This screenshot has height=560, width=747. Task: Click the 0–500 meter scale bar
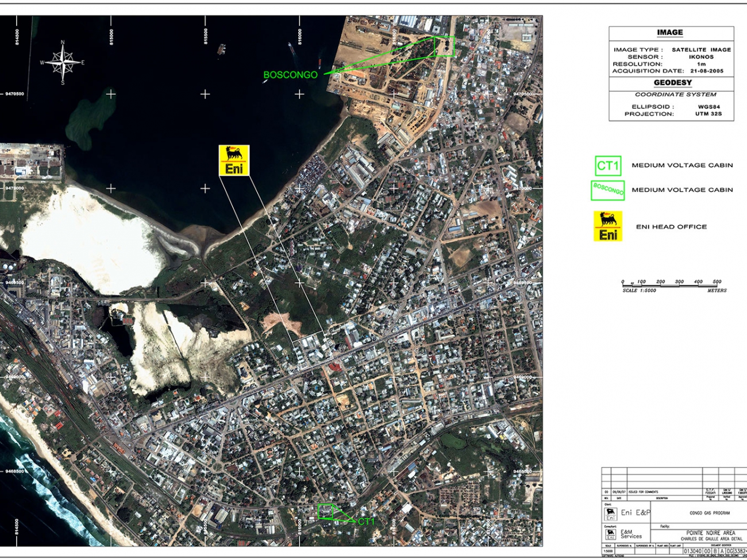[x=671, y=283]
